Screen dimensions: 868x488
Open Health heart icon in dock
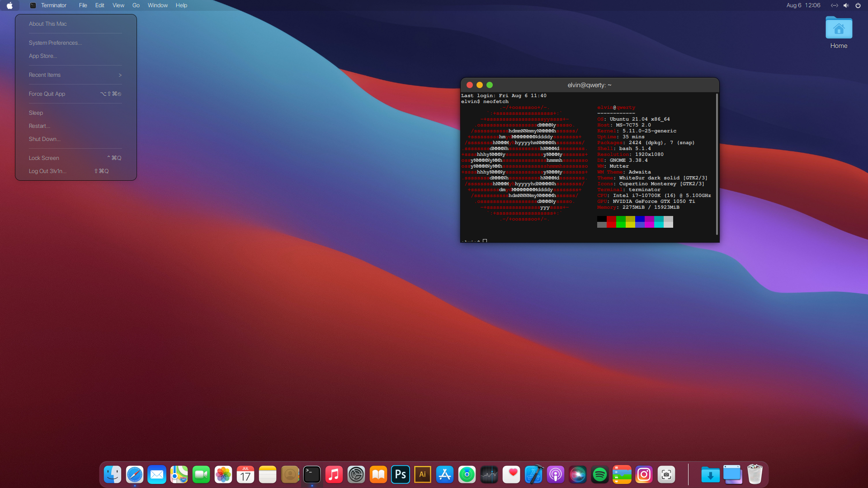[x=511, y=474]
